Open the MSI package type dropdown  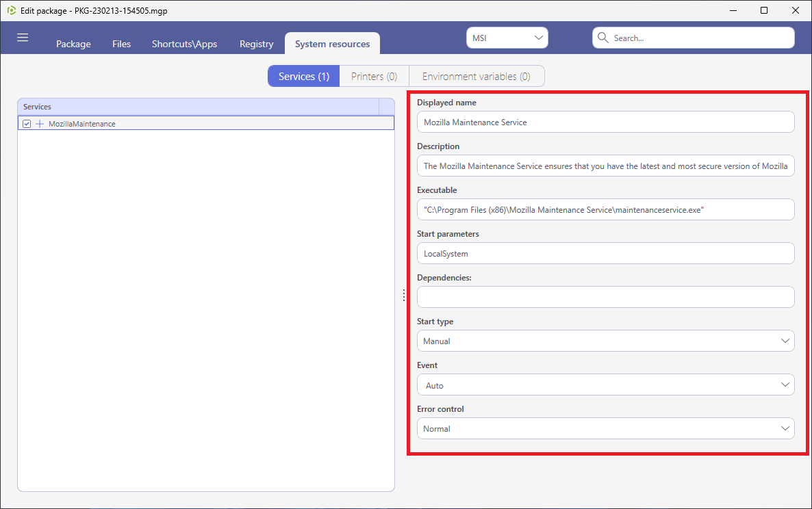coord(507,38)
